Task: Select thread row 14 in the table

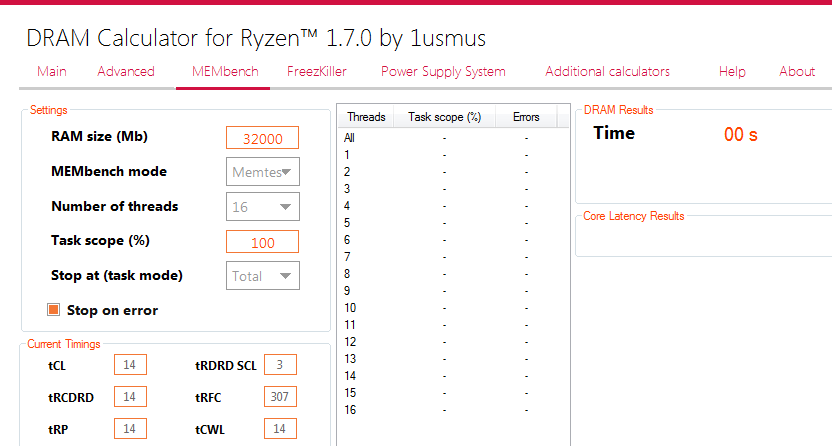Action: (453, 375)
